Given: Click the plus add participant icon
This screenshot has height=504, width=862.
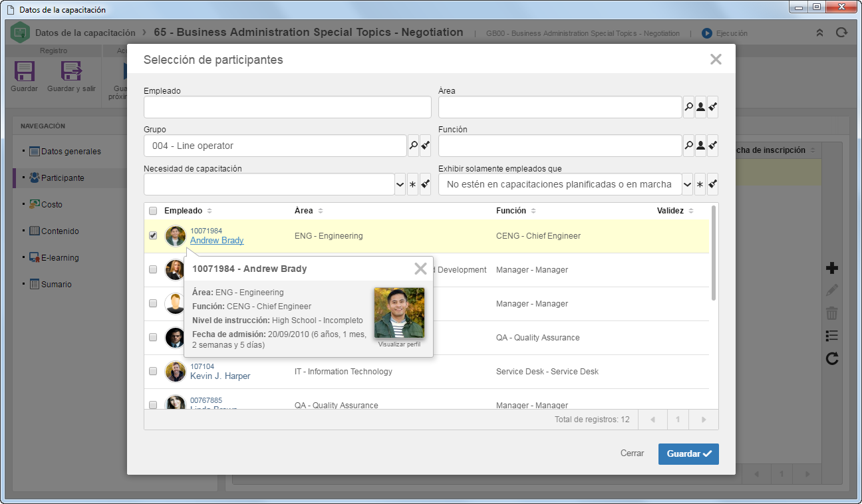Looking at the screenshot, I should [x=831, y=268].
